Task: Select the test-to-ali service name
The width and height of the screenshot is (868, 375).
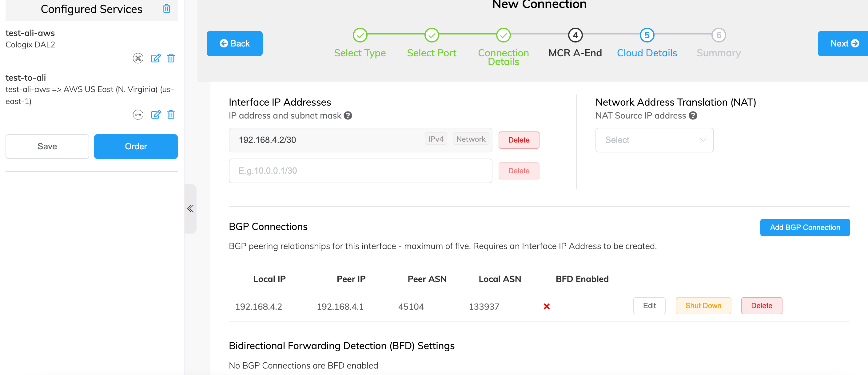Action: (x=26, y=78)
